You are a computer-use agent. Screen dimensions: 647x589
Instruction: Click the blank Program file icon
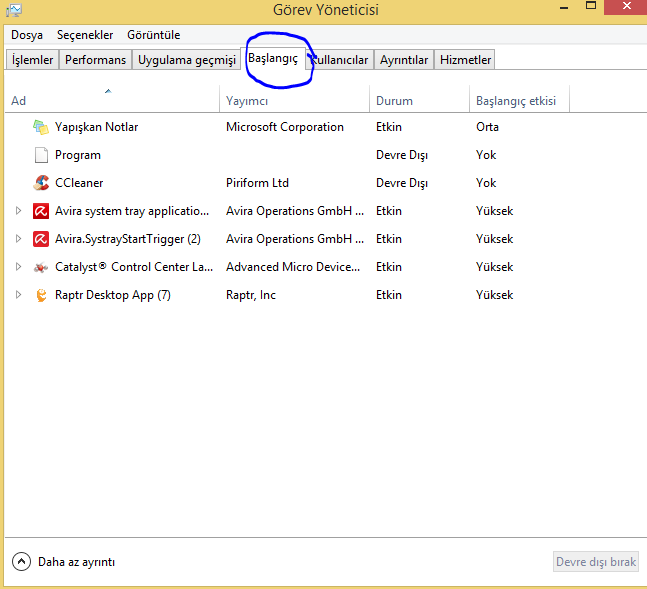[41, 155]
